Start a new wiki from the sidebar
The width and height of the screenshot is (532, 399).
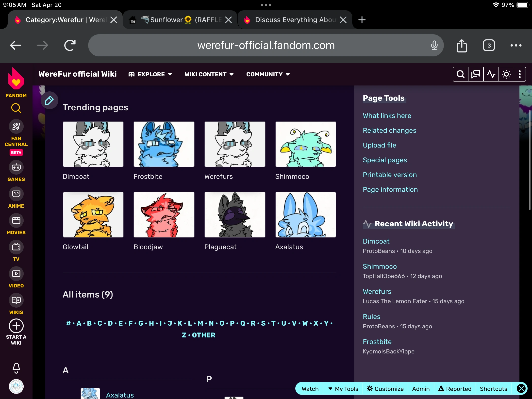16,326
